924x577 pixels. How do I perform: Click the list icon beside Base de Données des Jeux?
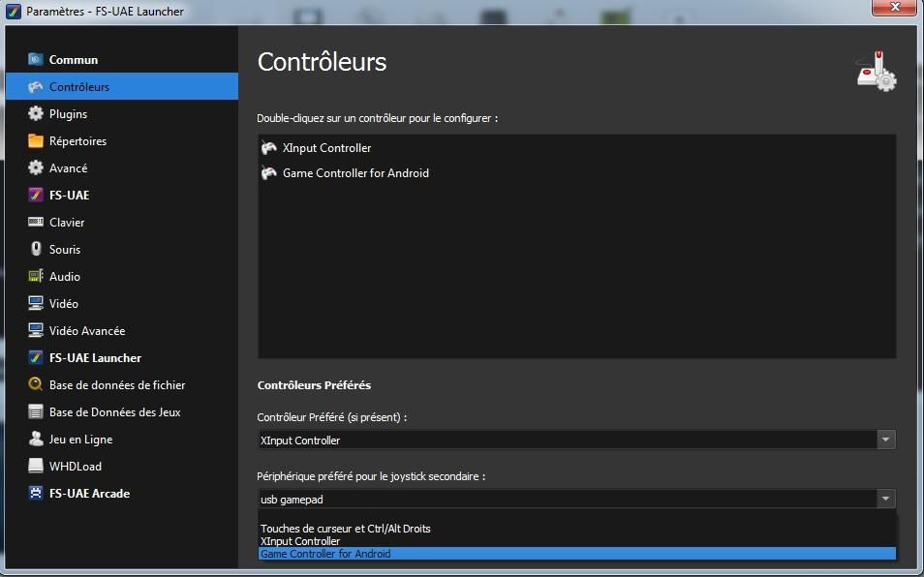point(36,411)
